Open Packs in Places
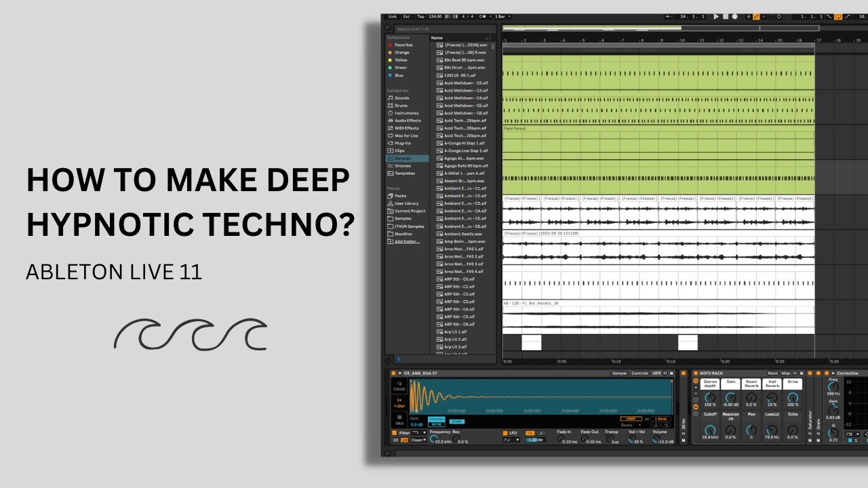868x488 pixels. (400, 196)
